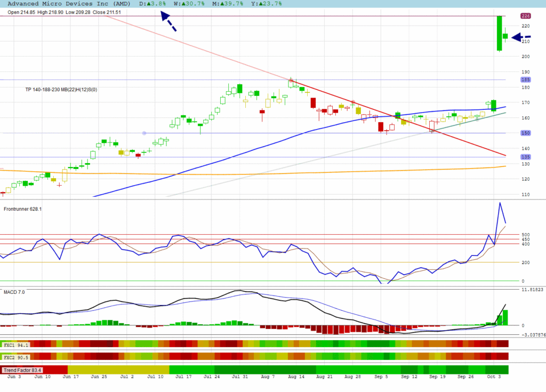
Task: Click the TP 140-188-230 annotation text
Action: click(62, 90)
